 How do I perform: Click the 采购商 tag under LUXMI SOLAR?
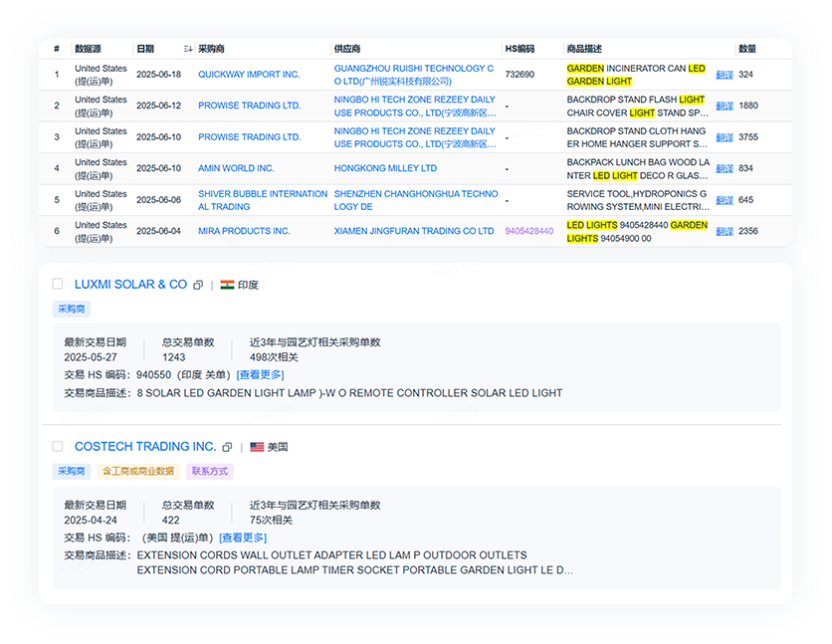pyautogui.click(x=72, y=310)
